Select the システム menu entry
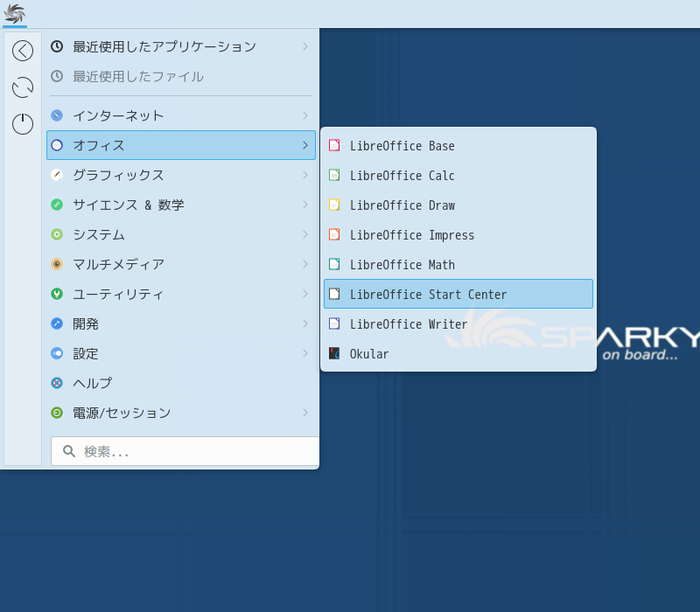This screenshot has height=612, width=700. tap(99, 234)
